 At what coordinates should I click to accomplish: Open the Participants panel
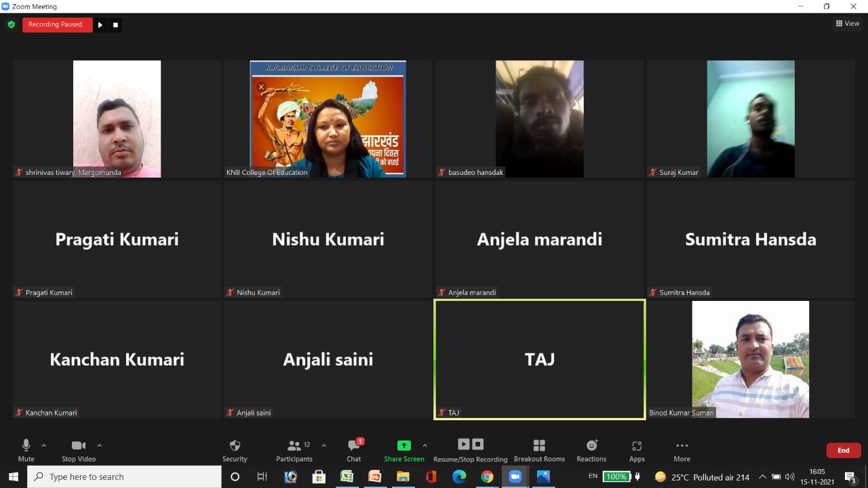click(x=294, y=450)
